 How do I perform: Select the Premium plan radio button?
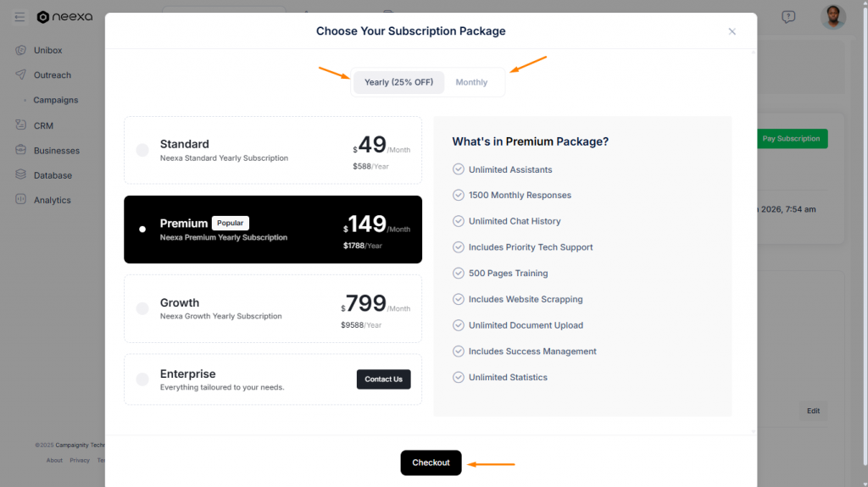coord(142,230)
